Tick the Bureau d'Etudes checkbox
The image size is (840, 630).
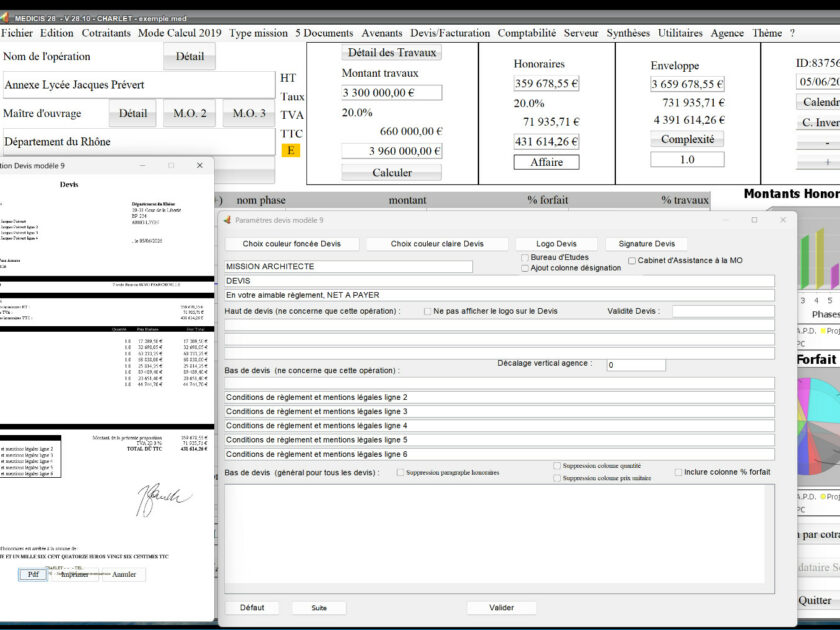pyautogui.click(x=525, y=258)
